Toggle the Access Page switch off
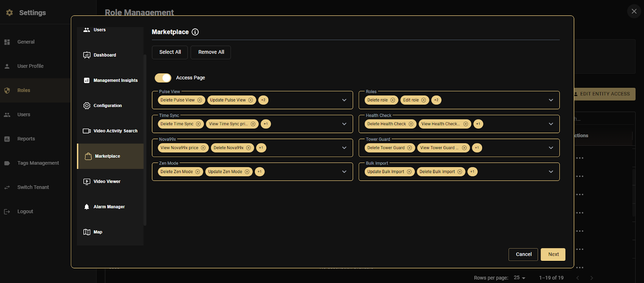Image resolution: width=644 pixels, height=283 pixels. click(163, 78)
